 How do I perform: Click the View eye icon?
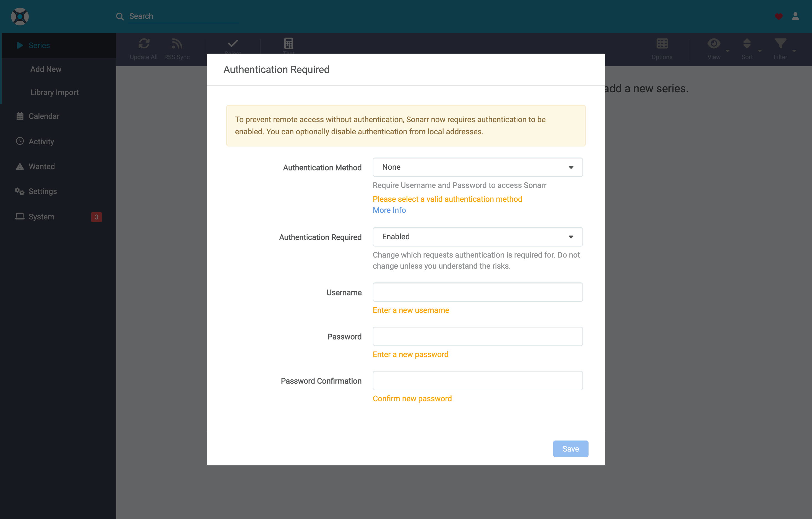[x=714, y=43]
